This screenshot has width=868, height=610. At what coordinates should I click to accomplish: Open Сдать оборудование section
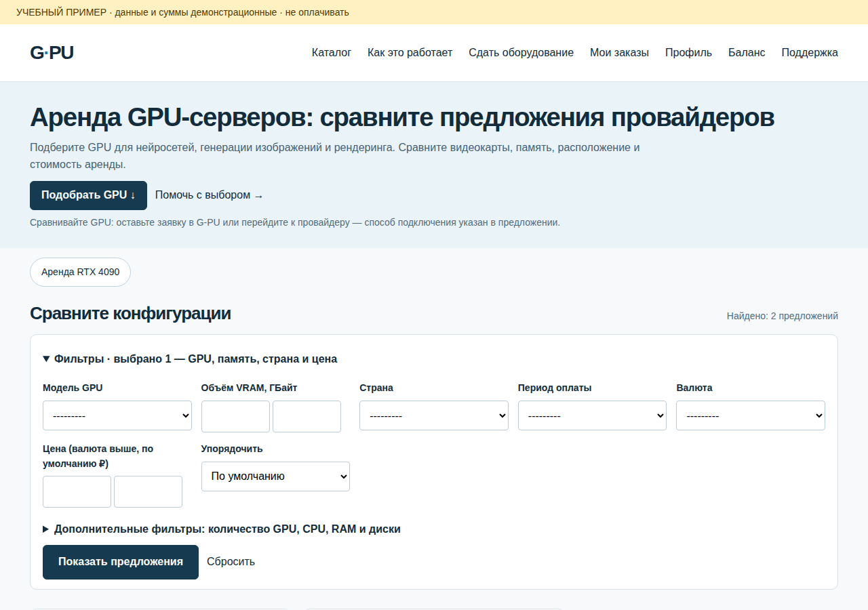click(521, 53)
